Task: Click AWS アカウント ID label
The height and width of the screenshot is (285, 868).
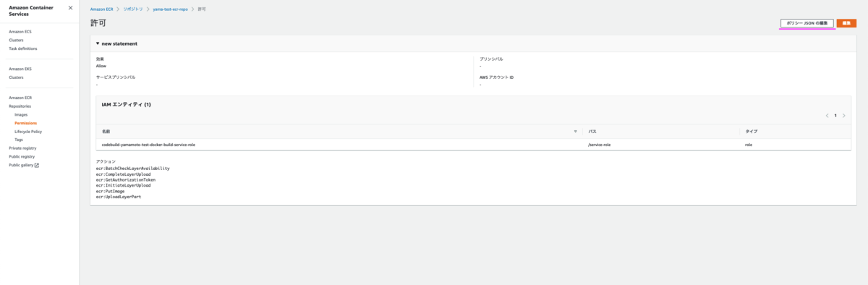Action: 496,77
